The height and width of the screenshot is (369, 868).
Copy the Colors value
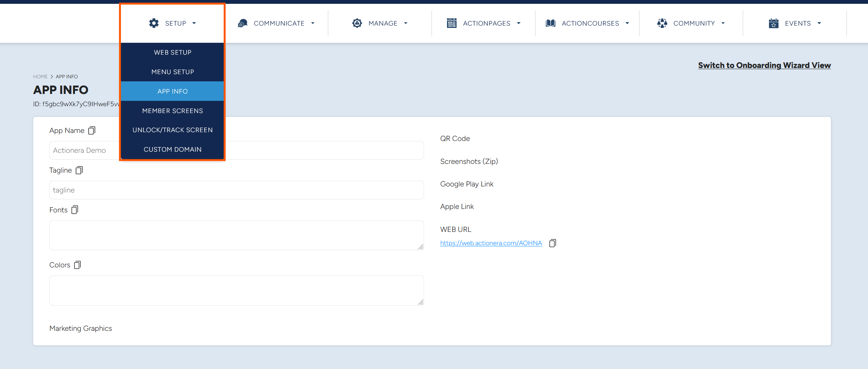(78, 265)
